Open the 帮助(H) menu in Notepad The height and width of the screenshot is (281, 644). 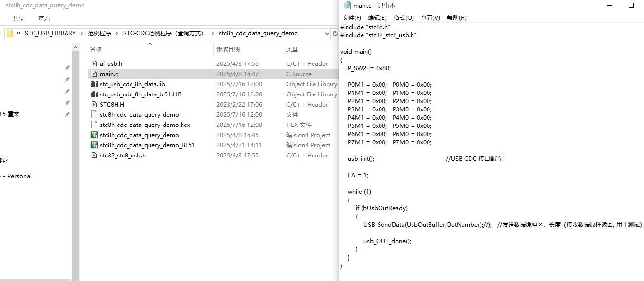[x=457, y=17]
